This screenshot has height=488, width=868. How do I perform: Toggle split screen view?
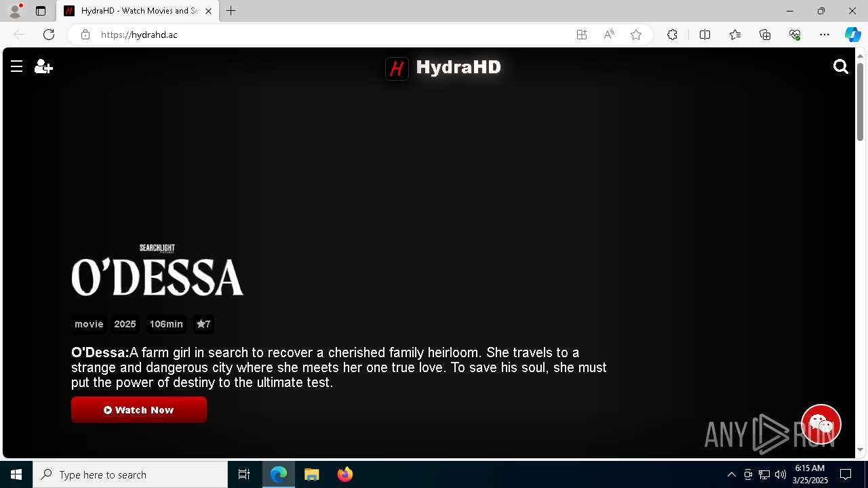coord(705,35)
